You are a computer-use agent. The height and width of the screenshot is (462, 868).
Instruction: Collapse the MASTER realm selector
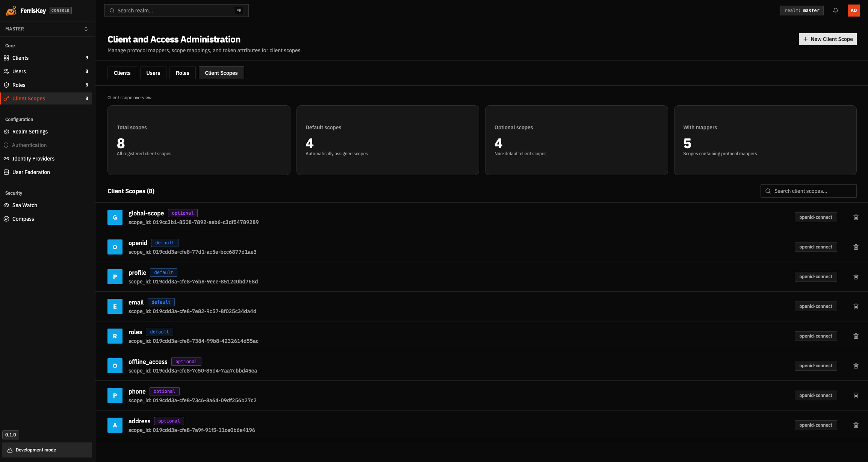tap(86, 29)
